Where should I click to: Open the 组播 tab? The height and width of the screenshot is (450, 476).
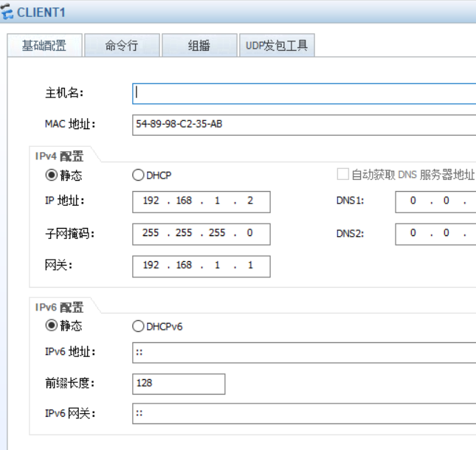(199, 45)
